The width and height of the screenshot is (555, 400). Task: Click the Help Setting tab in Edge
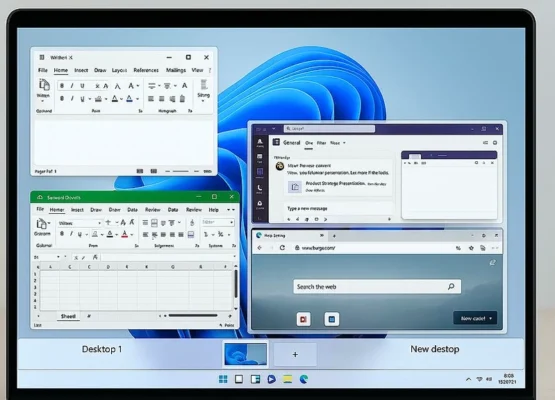[x=275, y=235]
